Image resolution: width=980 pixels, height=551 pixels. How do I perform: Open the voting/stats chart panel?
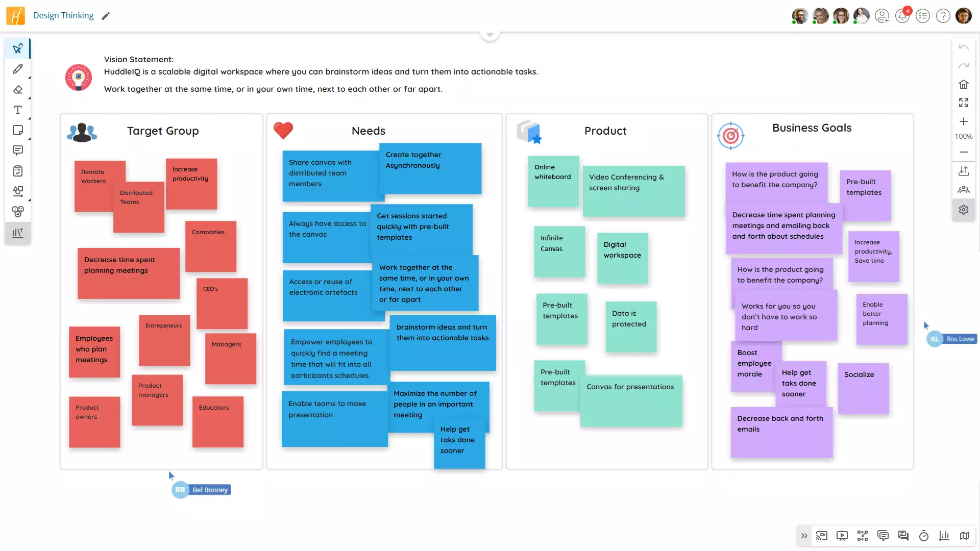click(x=944, y=536)
